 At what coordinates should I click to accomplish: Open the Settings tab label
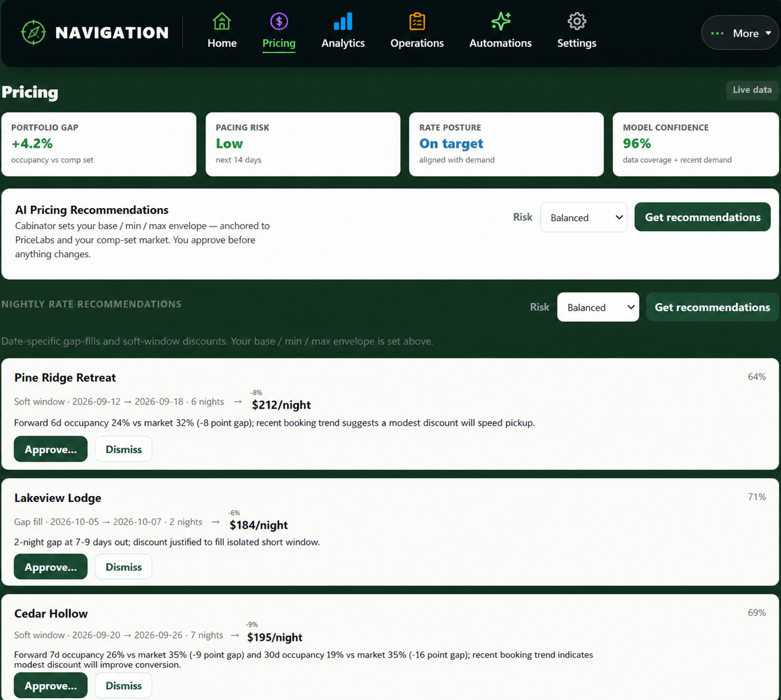pos(576,43)
